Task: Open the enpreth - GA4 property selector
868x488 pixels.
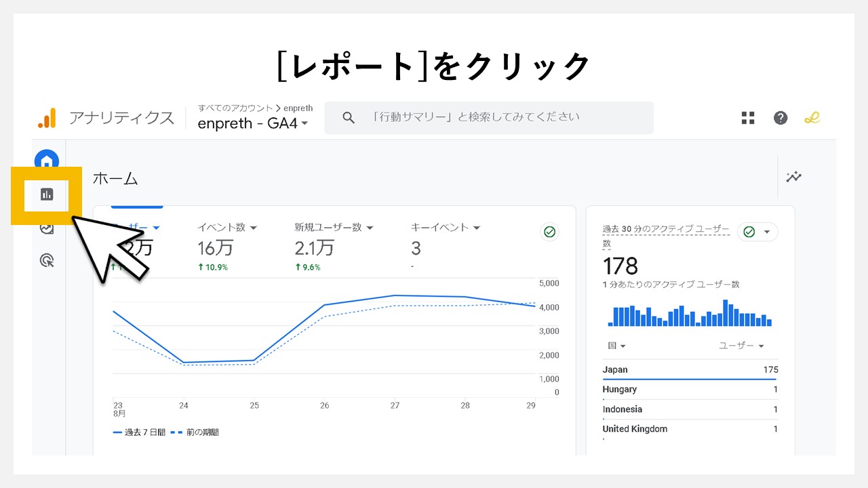Action: (252, 123)
